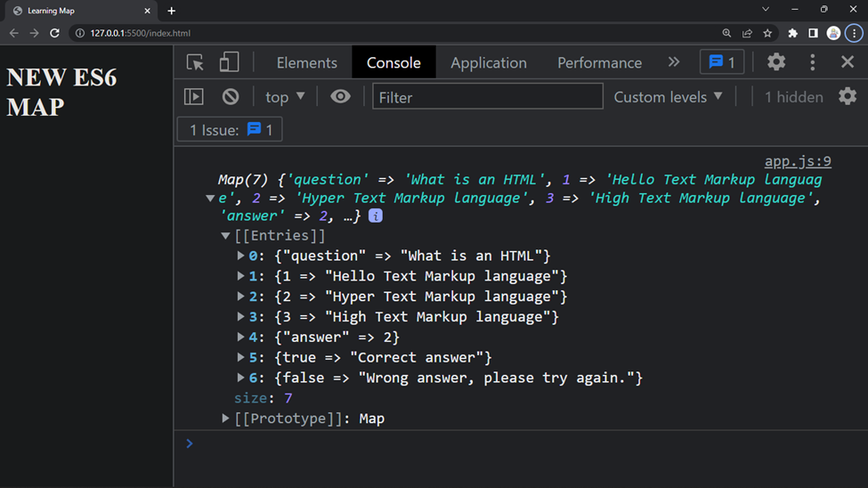Clear the console
The width and height of the screenshot is (868, 488).
(231, 97)
